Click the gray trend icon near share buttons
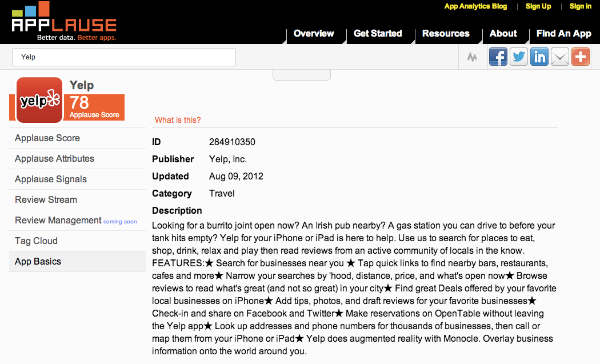The width and height of the screenshot is (600, 364). pyautogui.click(x=472, y=57)
